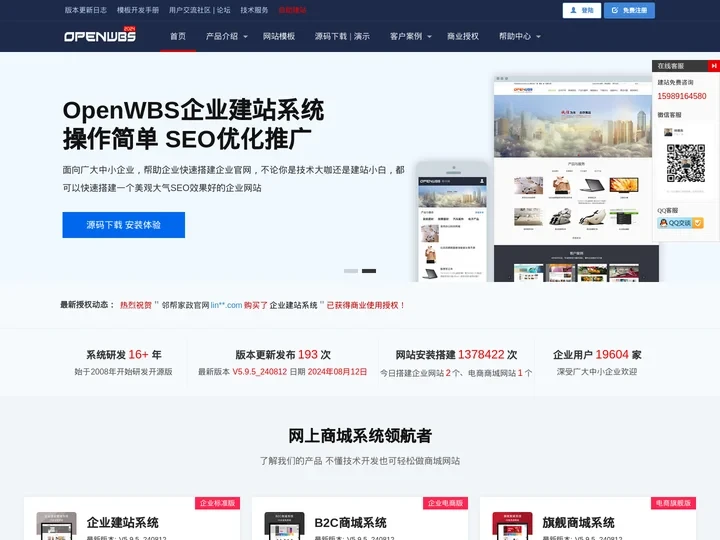Click the phone number 15989164580

pos(681,96)
